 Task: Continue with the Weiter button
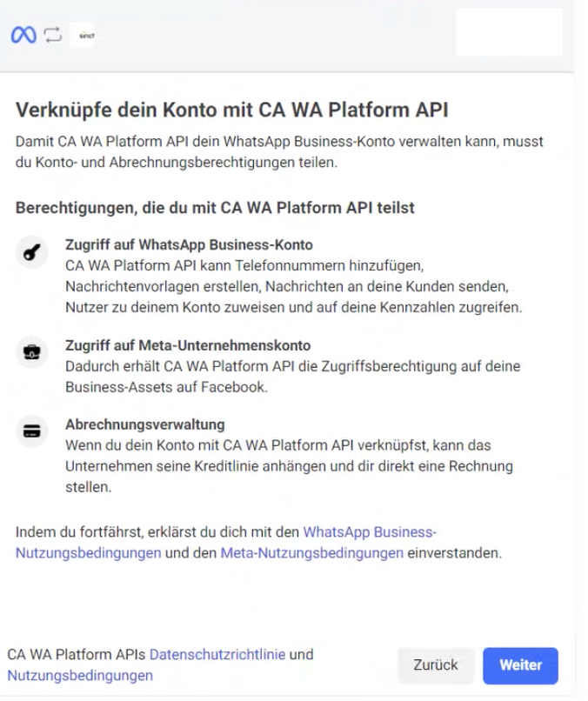click(x=520, y=665)
